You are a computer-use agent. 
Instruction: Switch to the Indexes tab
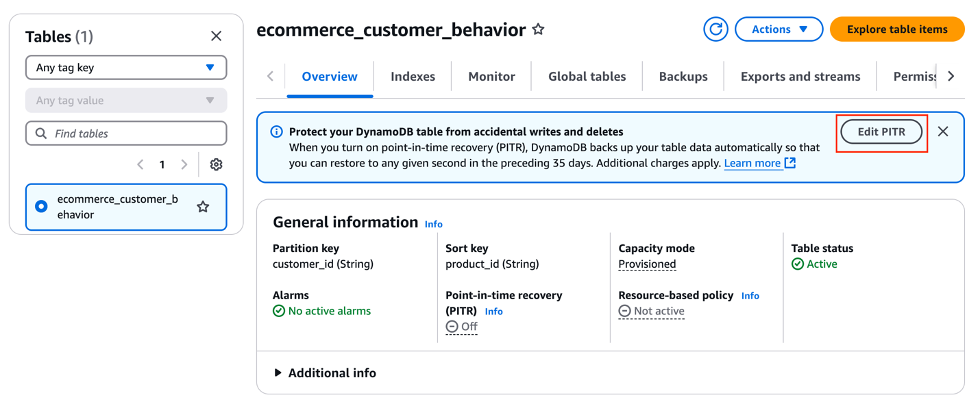(x=413, y=77)
